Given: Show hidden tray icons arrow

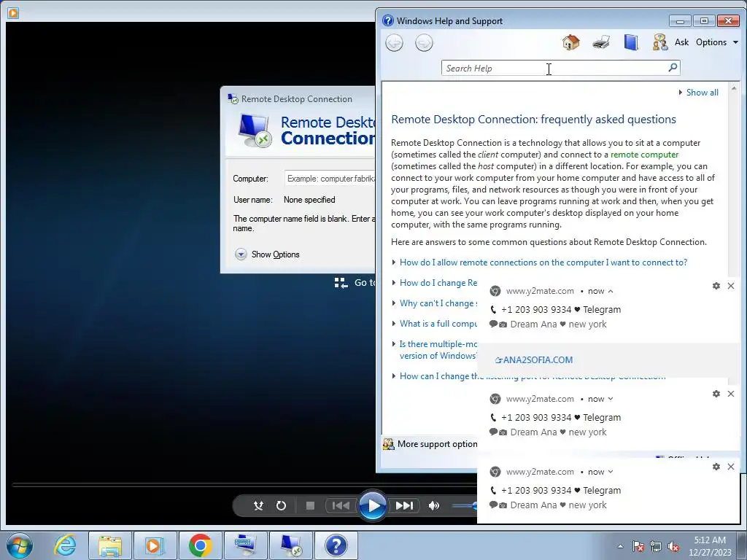Looking at the screenshot, I should (x=620, y=546).
